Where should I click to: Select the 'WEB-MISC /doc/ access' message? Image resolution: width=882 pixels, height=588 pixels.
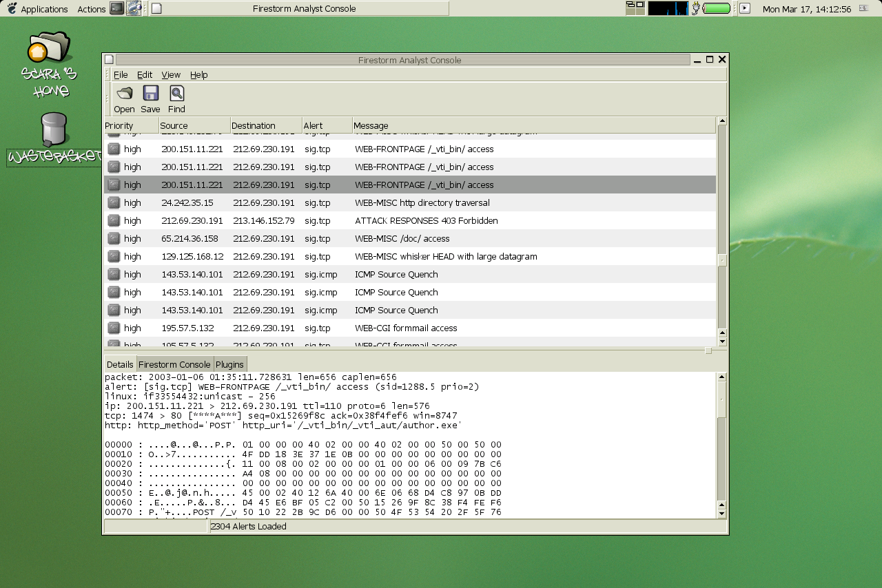click(402, 238)
